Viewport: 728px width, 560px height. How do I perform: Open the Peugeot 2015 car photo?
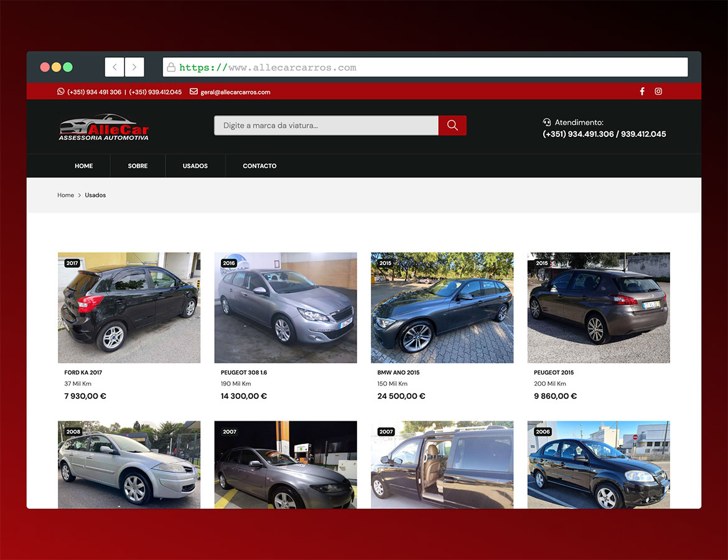(599, 307)
